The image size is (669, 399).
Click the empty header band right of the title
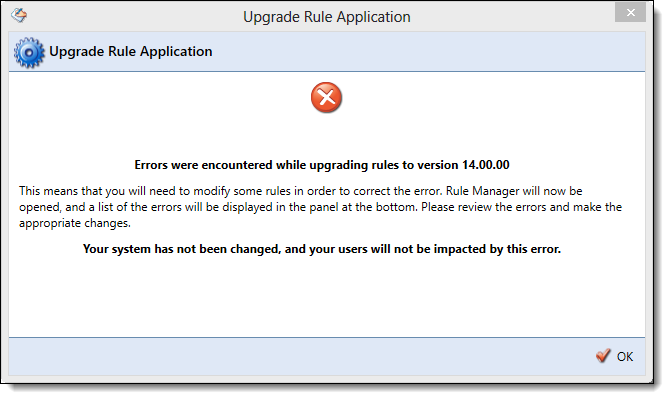[428, 52]
